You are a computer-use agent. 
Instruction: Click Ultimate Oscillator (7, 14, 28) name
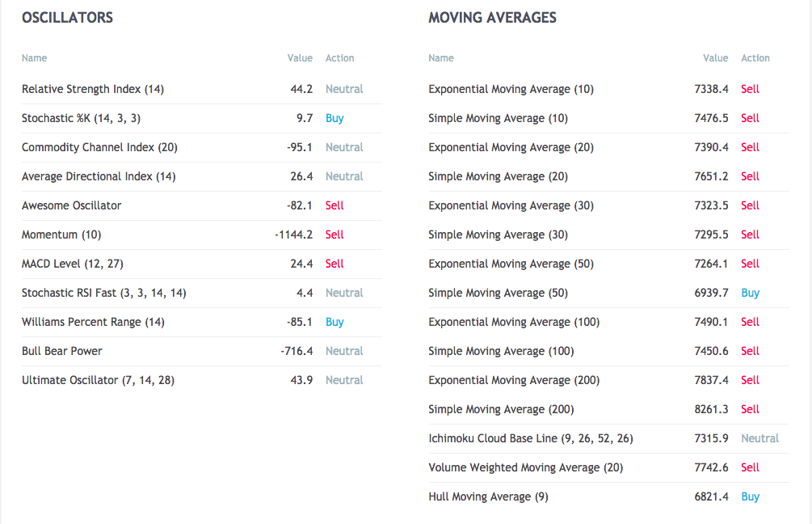98,380
